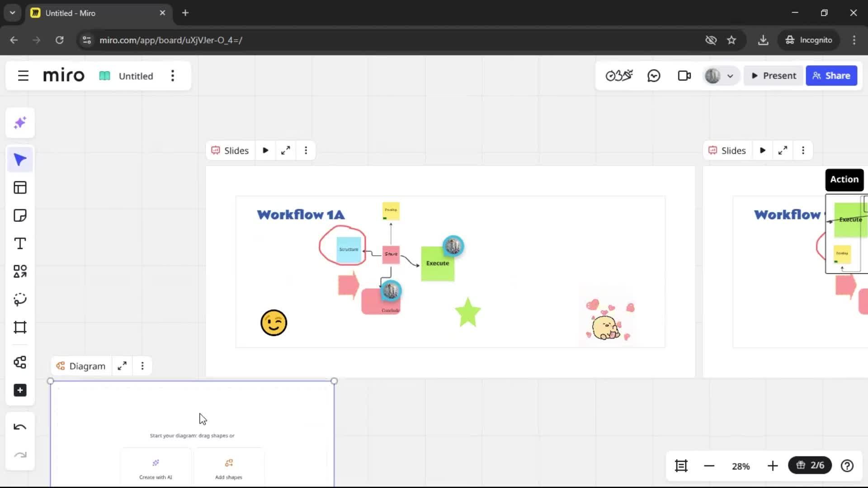Click the user avatar in header
Image resolution: width=868 pixels, height=488 pixels.
tap(712, 76)
